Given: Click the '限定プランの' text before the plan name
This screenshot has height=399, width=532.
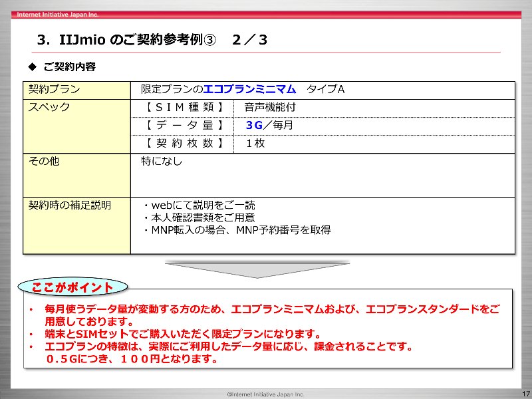Looking at the screenshot, I should (172, 89).
